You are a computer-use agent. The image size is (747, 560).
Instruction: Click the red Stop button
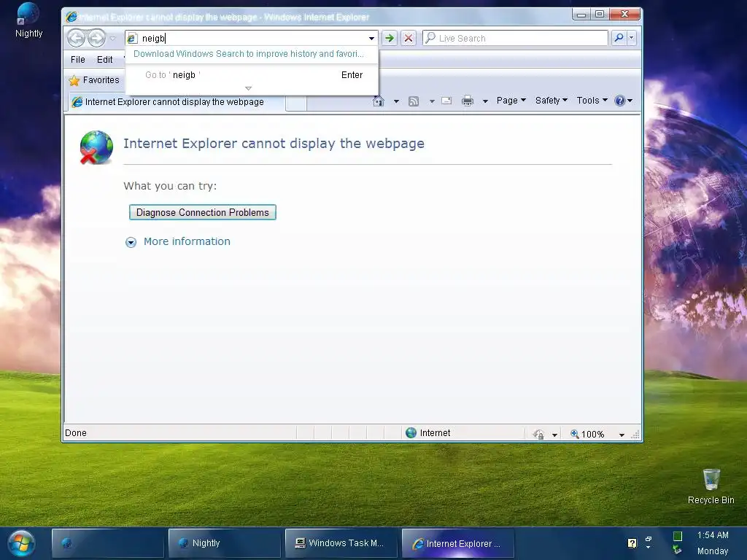tap(409, 38)
